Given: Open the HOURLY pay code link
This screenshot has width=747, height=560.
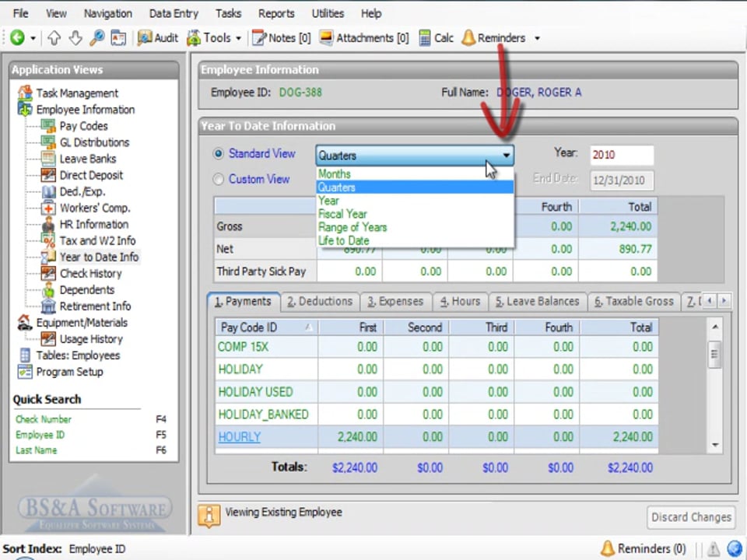Looking at the screenshot, I should (239, 437).
